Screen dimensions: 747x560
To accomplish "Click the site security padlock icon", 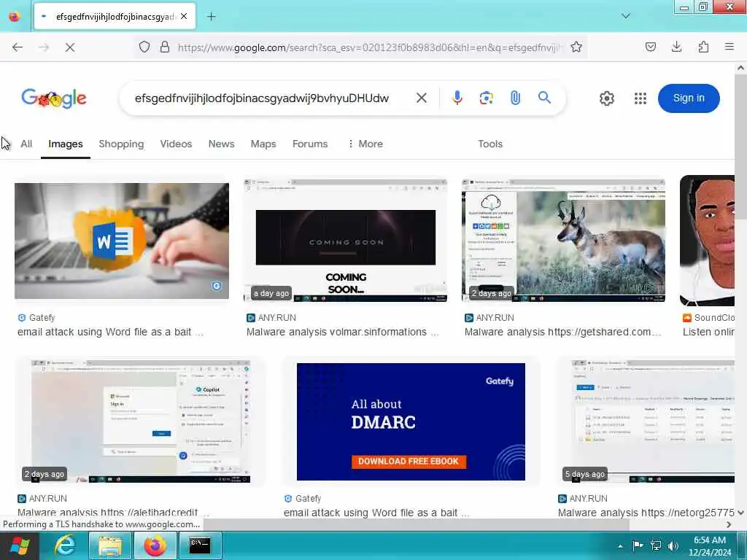I will click(x=165, y=47).
